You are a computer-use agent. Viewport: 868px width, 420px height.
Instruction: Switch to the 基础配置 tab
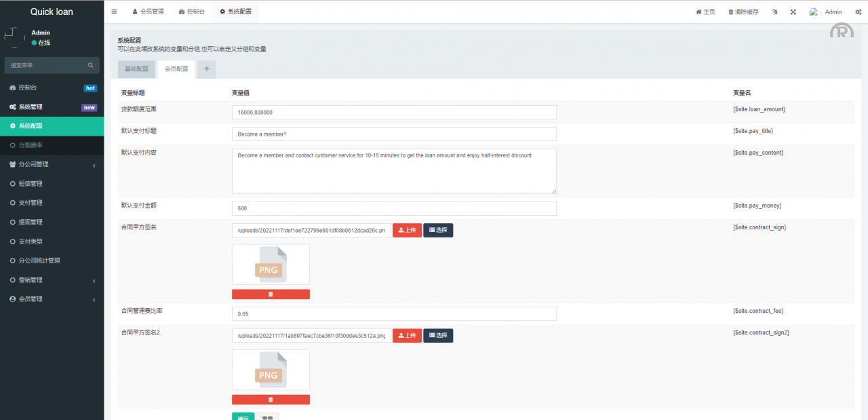coord(136,69)
